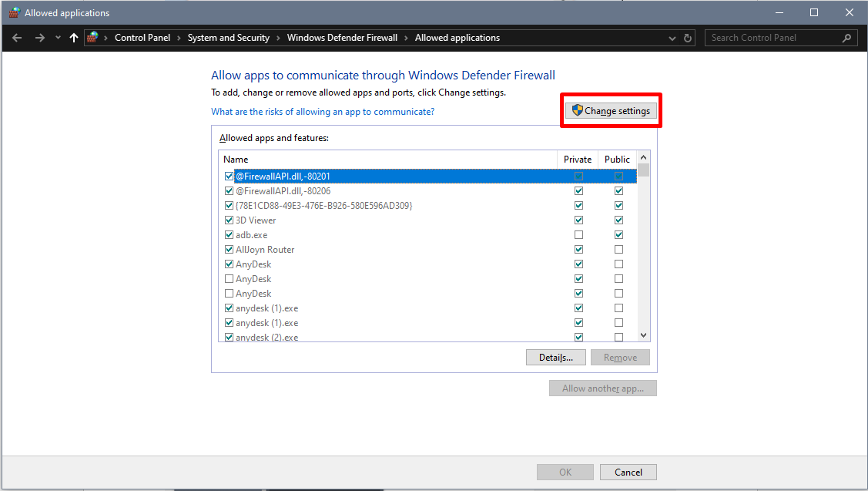
Task: Expand the chevron before Control Panel breadcrumb
Action: 106,38
